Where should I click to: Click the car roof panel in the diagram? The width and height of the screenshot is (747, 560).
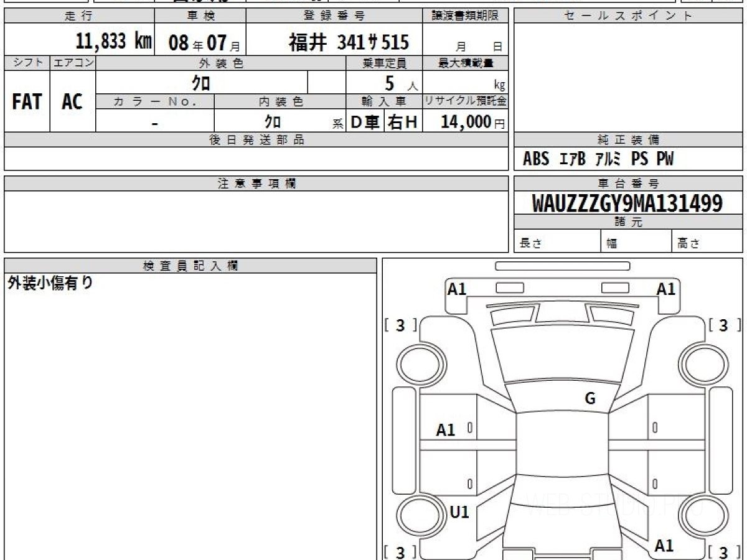pyautogui.click(x=563, y=443)
